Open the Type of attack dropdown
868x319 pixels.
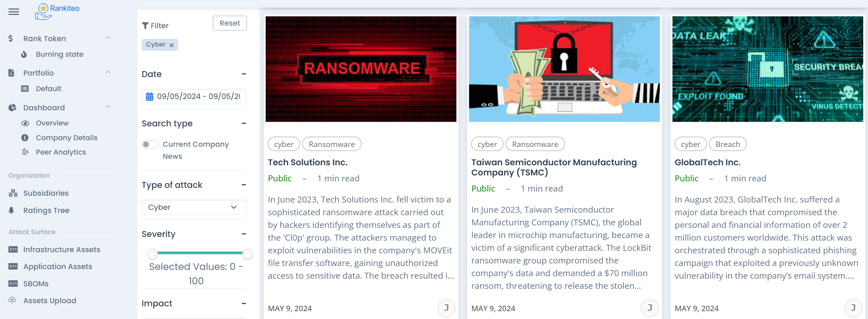(194, 207)
